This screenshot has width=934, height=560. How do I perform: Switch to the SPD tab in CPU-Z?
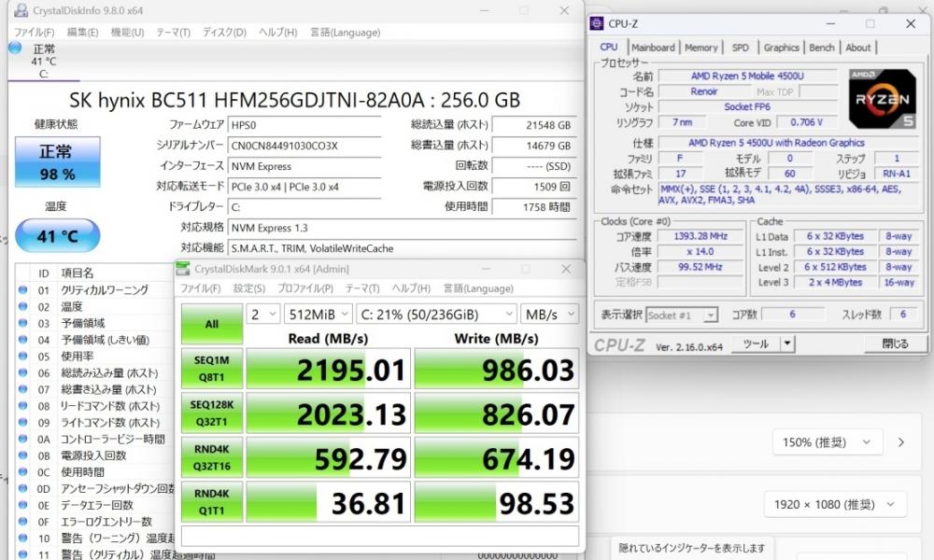[740, 48]
